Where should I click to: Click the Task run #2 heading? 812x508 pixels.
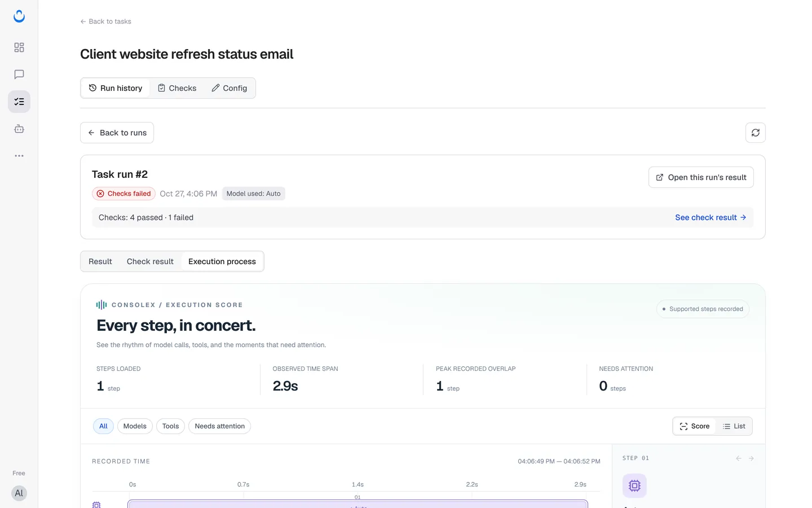coord(120,174)
